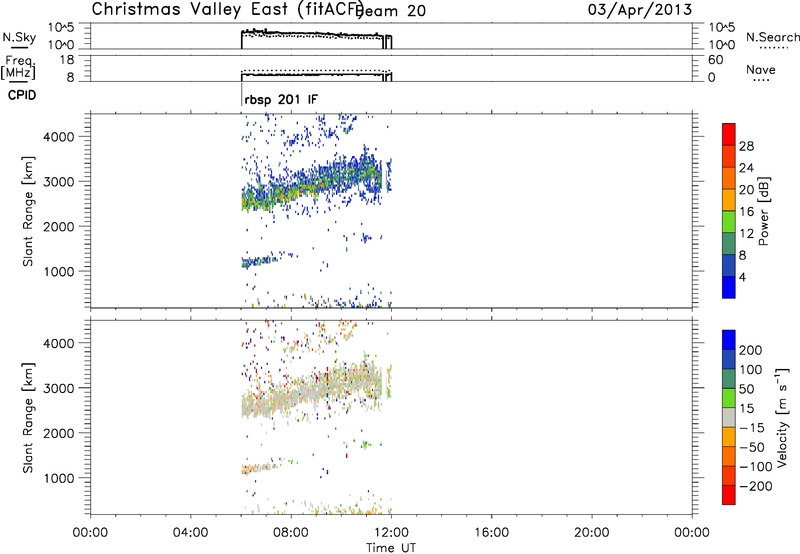Click the 16:00 time axis tick label
This screenshot has height=554, width=800.
491,533
